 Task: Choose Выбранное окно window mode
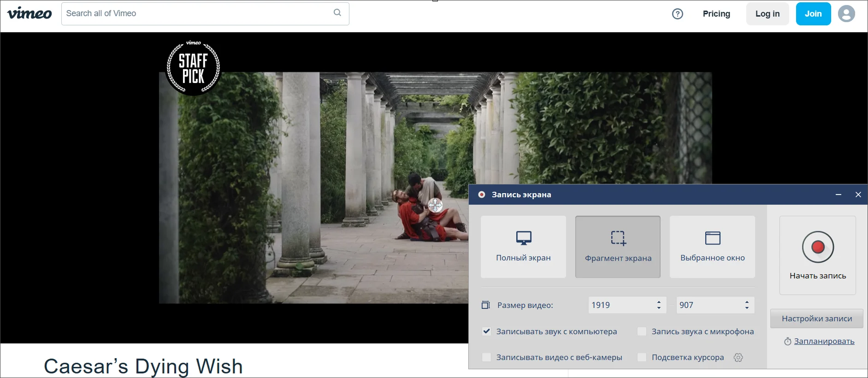pyautogui.click(x=712, y=247)
